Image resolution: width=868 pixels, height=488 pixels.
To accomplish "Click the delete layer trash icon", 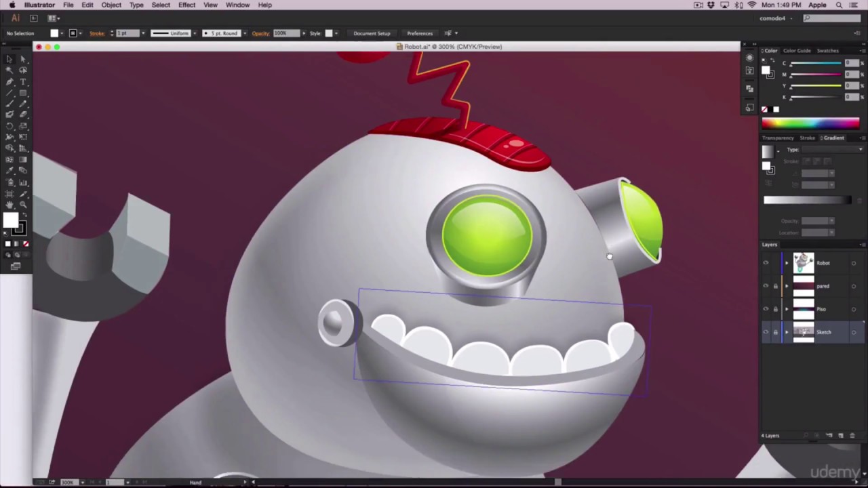I will [852, 435].
